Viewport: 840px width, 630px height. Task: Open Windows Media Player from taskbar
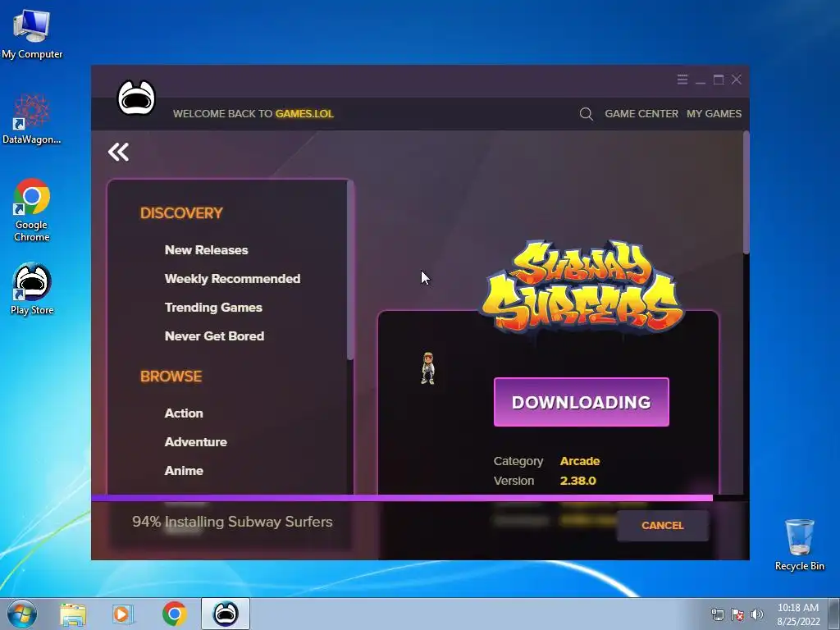pos(123,614)
